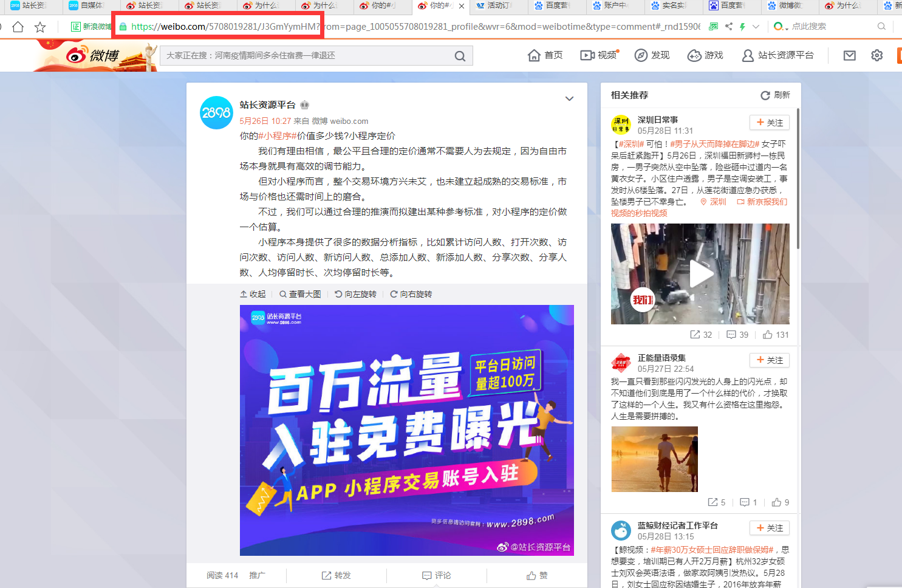Viewport: 902px width, 588px height.
Task: Play the 深圳日常事 video
Action: (x=700, y=274)
